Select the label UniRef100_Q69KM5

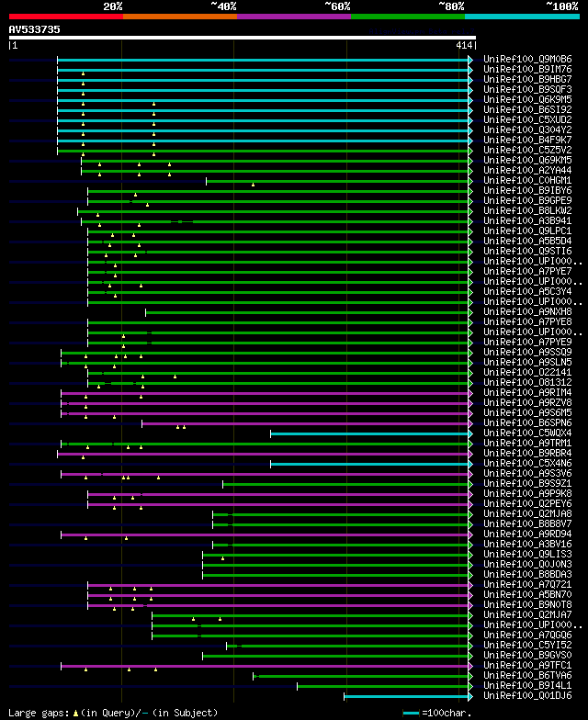pos(527,160)
